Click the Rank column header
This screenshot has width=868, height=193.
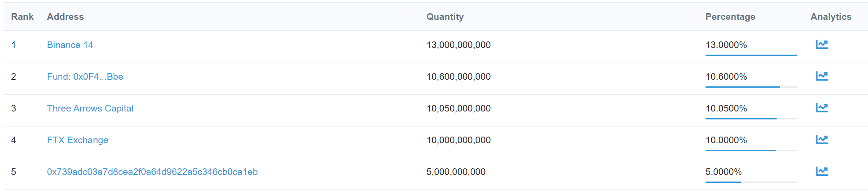pos(22,17)
